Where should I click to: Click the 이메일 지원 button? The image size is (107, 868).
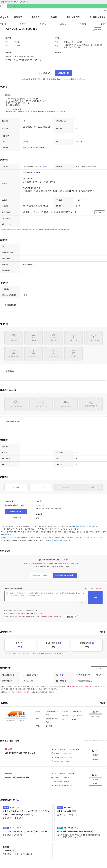(x=15, y=518)
